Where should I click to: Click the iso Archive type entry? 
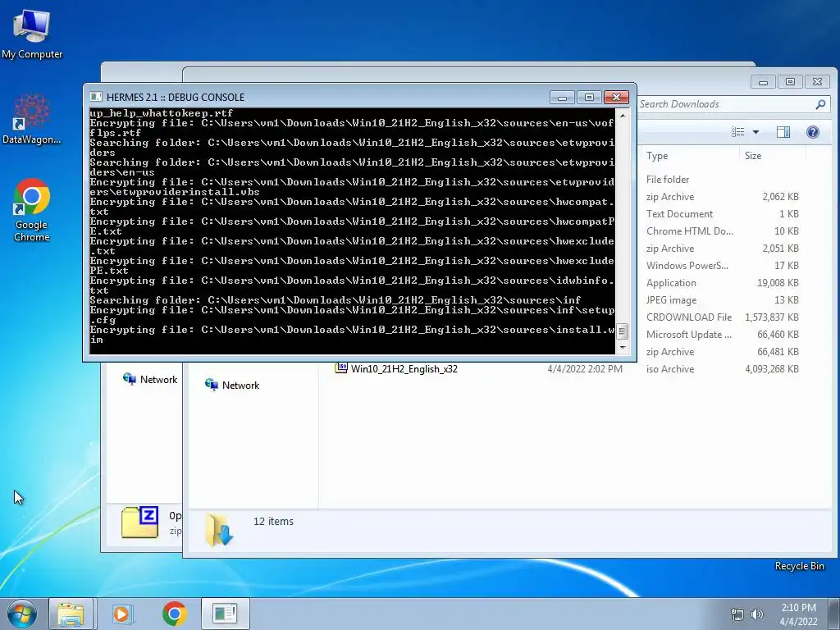670,369
